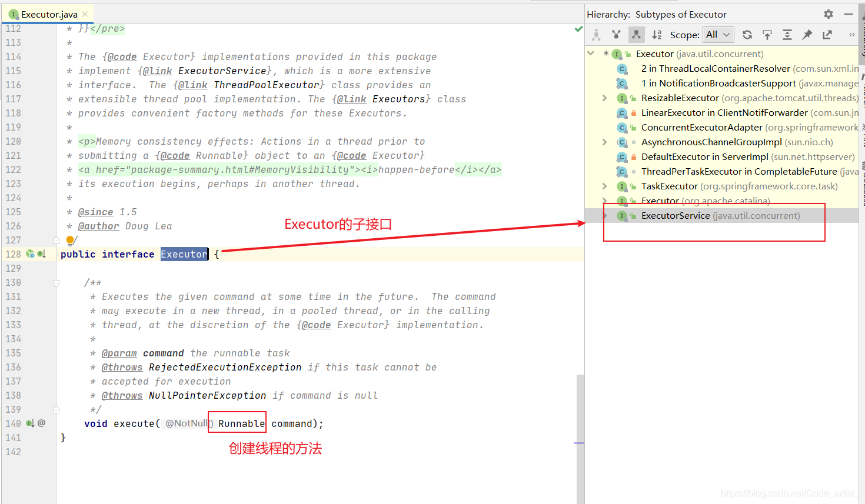Select DefaultExecutor in ServerImpl row
The image size is (865, 504).
click(722, 156)
